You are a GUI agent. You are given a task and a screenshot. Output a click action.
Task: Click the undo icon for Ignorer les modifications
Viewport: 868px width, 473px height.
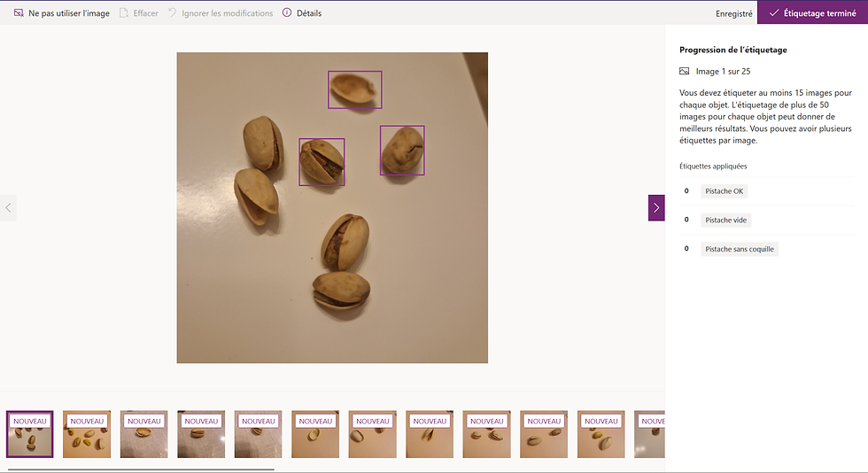point(172,12)
